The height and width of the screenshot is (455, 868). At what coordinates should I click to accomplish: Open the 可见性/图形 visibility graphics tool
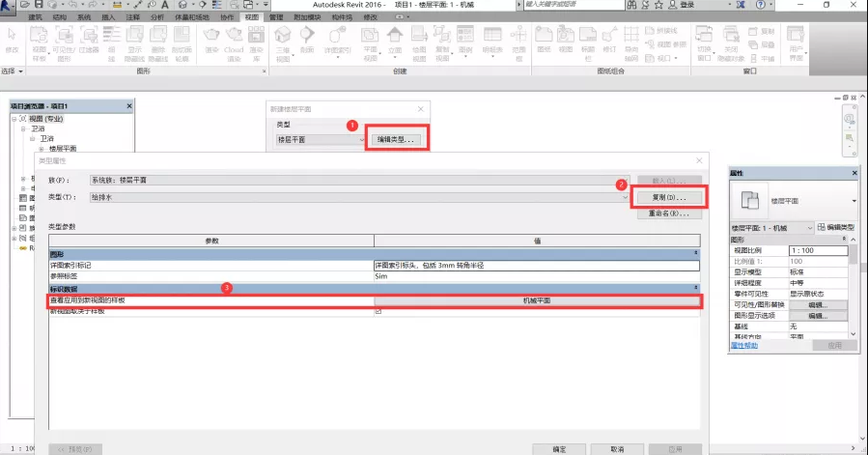(x=64, y=43)
